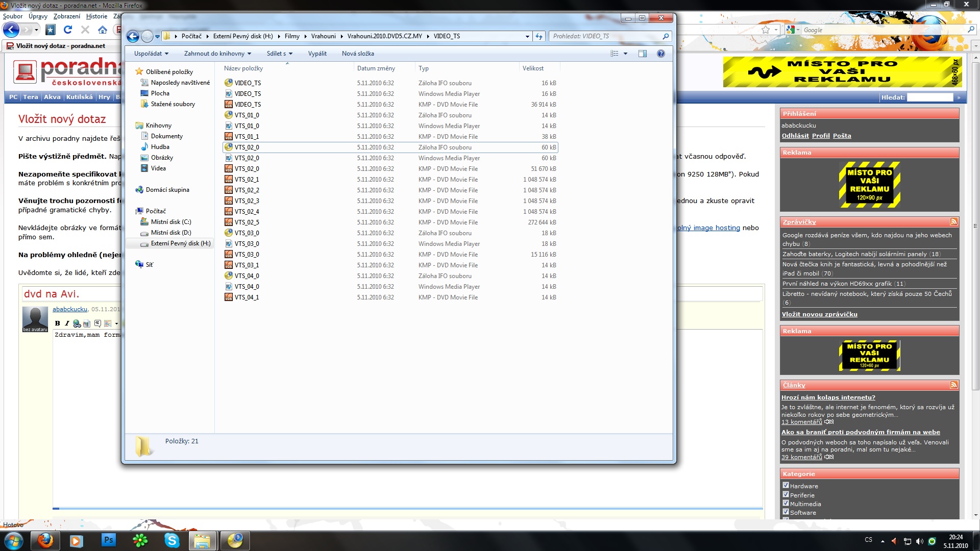Viewport: 980px width, 551px height.
Task: Toggle the Periferie category checkbox
Action: [786, 494]
